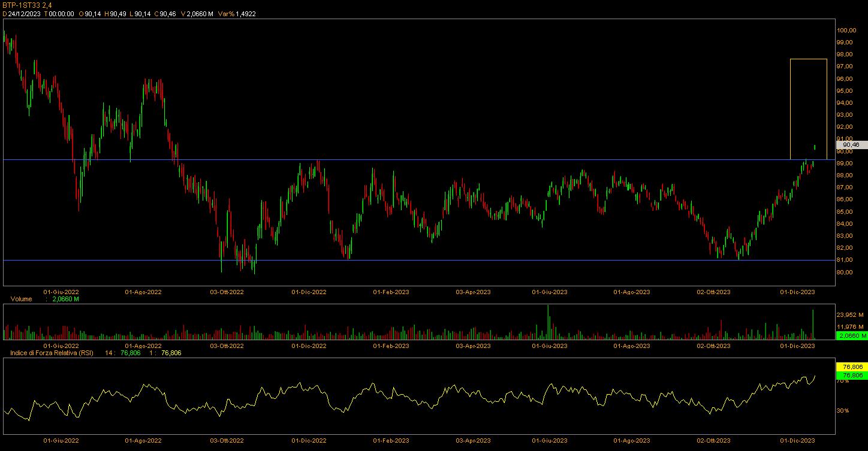Click 01-Giu-2022 date under price chart

coord(61,292)
